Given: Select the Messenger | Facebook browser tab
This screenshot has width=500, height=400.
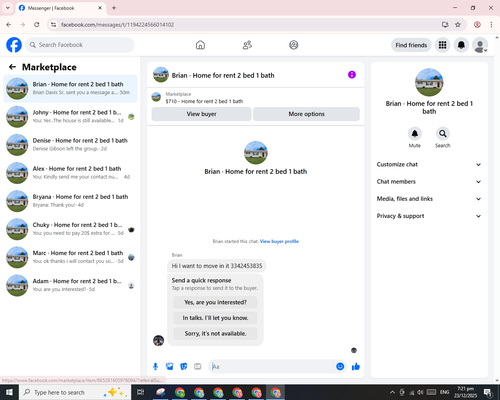Looking at the screenshot, I should click(61, 8).
